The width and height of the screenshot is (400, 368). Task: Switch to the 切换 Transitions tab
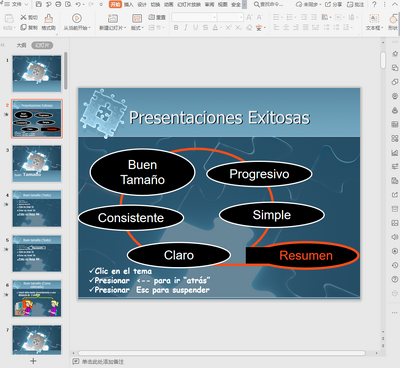(x=155, y=5)
